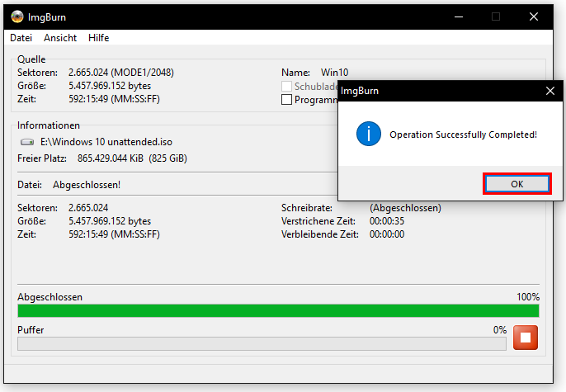
Task: Minimize the ImgBurn main window
Action: coord(459,17)
